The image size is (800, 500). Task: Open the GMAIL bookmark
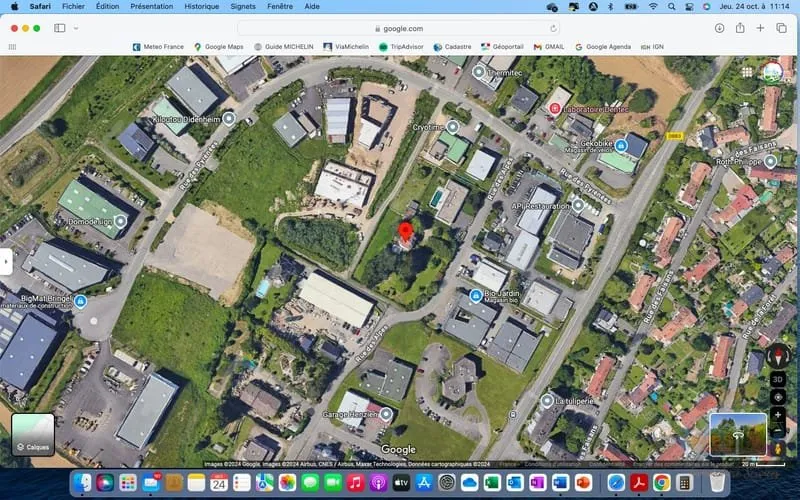point(548,46)
